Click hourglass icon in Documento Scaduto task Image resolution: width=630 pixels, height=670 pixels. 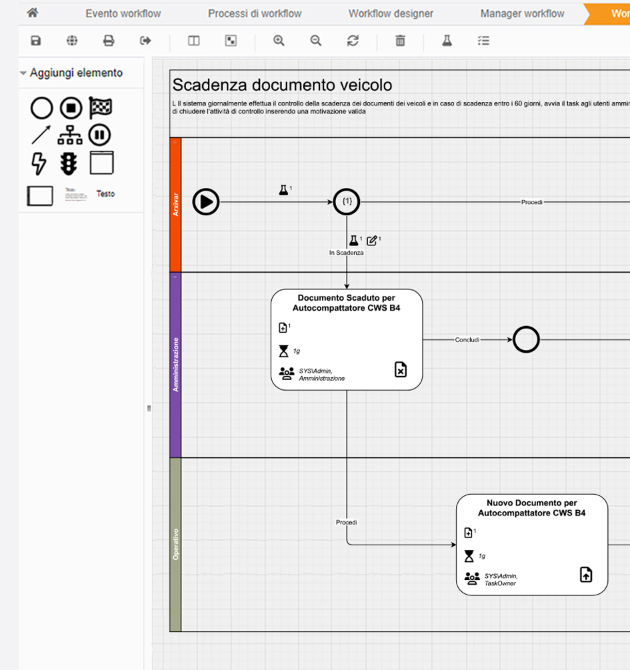coord(283,351)
